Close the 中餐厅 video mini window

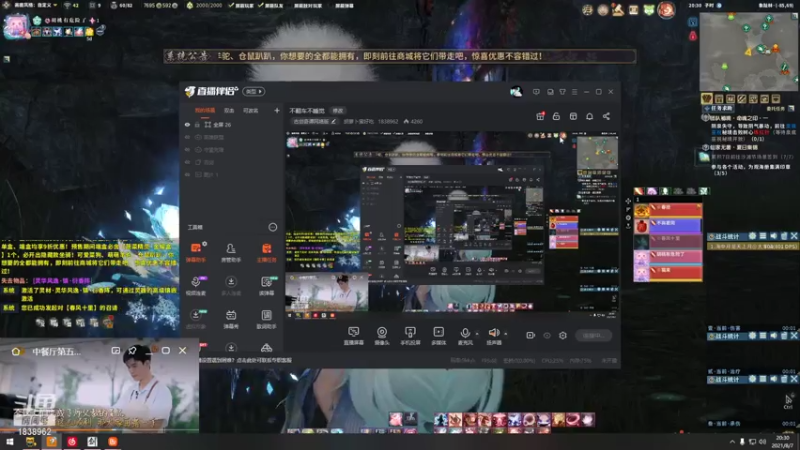(183, 351)
